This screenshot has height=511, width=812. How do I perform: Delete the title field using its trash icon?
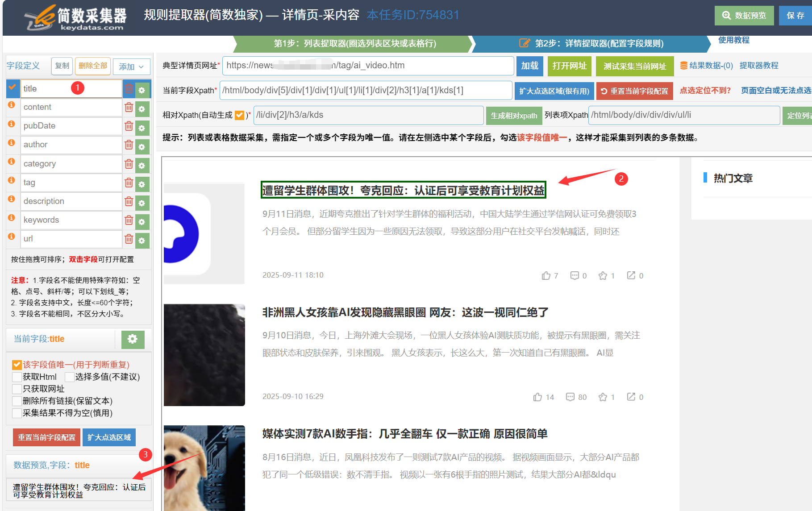coord(129,89)
